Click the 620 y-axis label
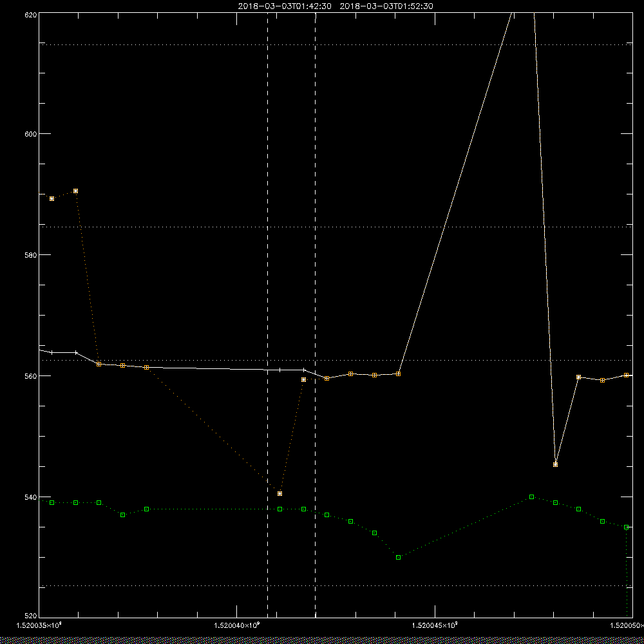Image resolution: width=644 pixels, height=644 pixels. 31,14
